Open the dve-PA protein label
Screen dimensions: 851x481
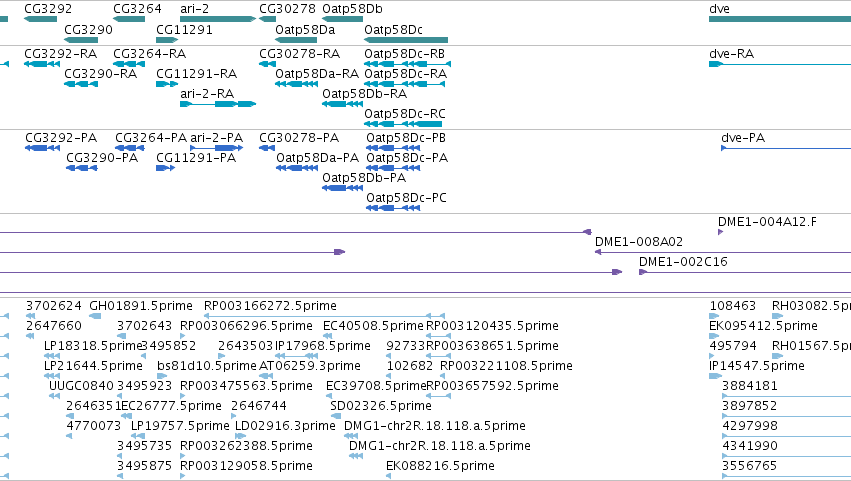tap(743, 138)
